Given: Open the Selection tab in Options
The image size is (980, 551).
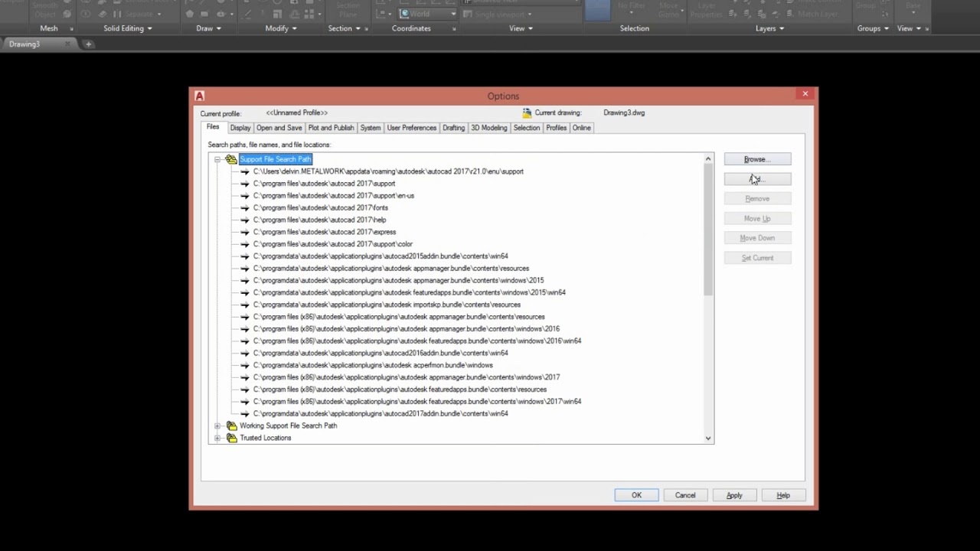Looking at the screenshot, I should (526, 128).
